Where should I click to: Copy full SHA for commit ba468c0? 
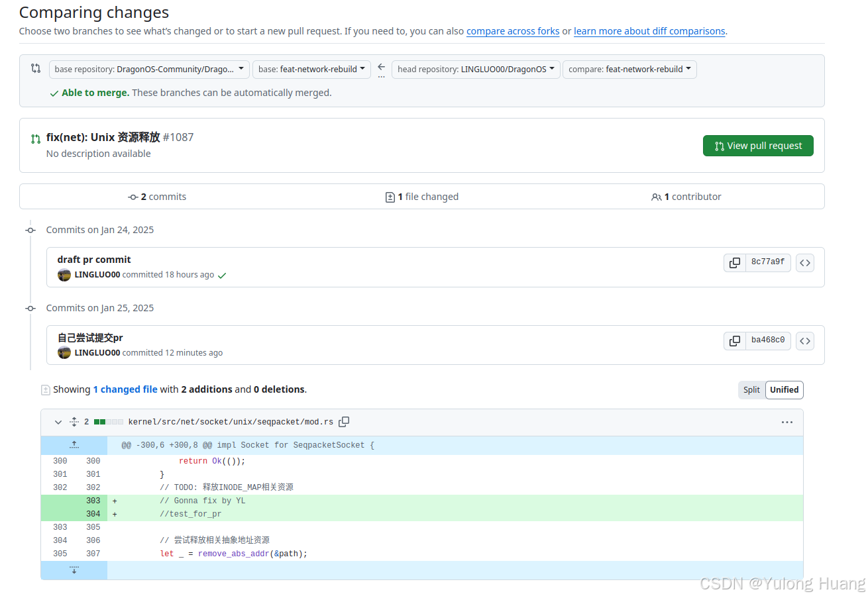(x=735, y=341)
